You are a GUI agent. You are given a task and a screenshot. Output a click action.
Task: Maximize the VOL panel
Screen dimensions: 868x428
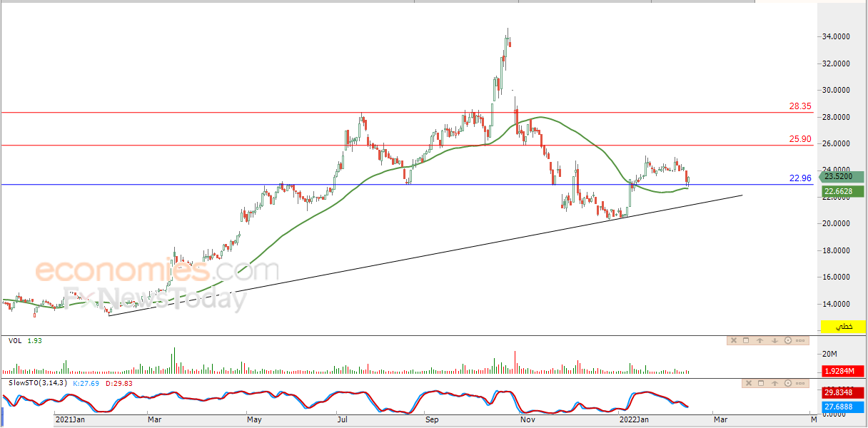coord(746,340)
